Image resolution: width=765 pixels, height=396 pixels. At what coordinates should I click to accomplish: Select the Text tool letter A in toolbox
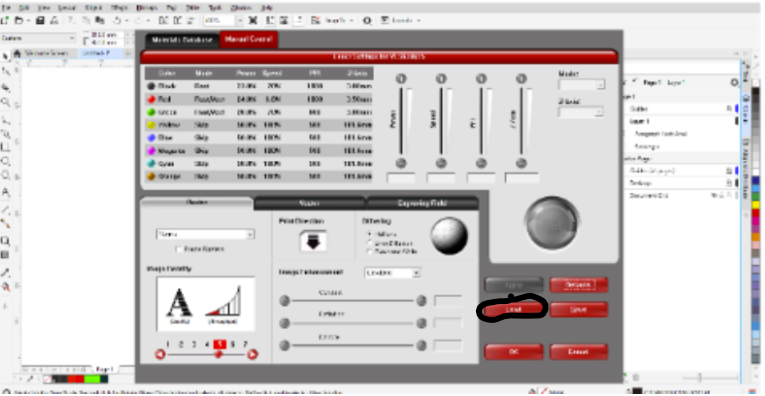pos(6,192)
